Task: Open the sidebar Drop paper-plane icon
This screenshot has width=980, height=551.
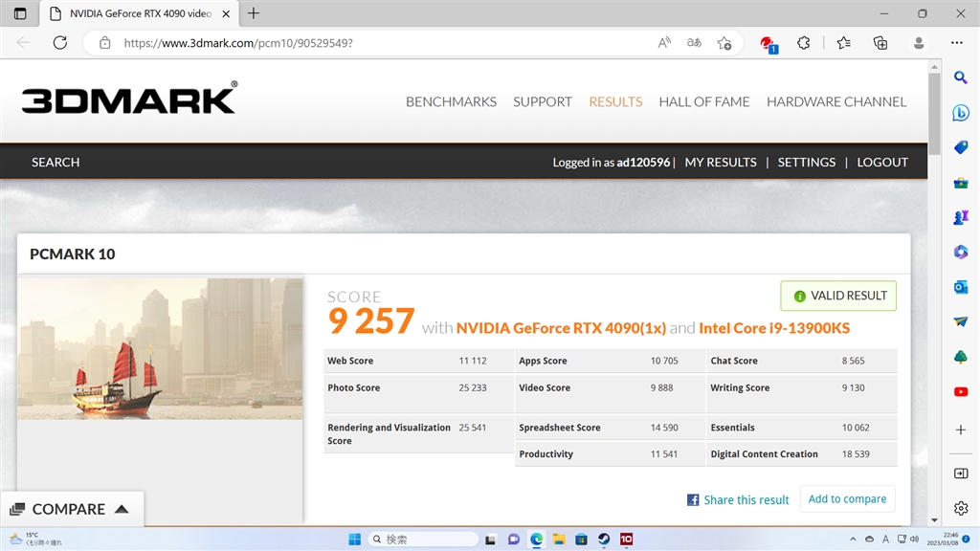Action: click(961, 321)
